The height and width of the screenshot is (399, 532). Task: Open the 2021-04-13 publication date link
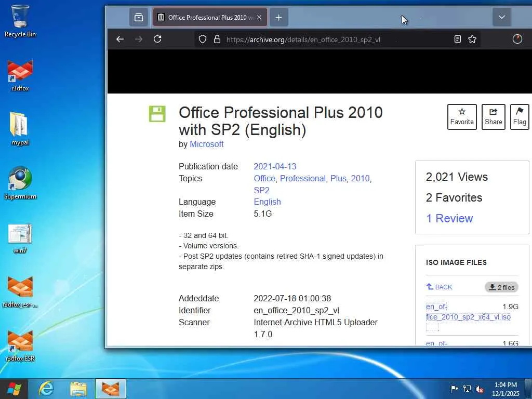(x=275, y=167)
